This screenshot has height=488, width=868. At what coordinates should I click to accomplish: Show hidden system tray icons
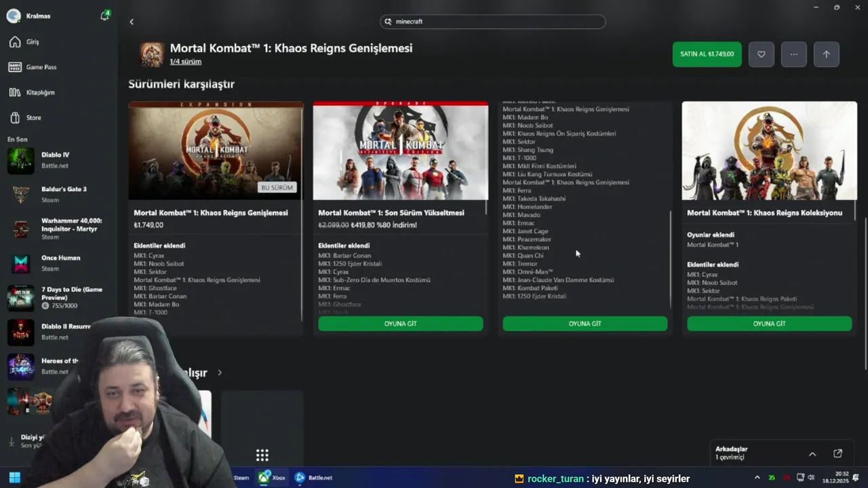tap(757, 477)
